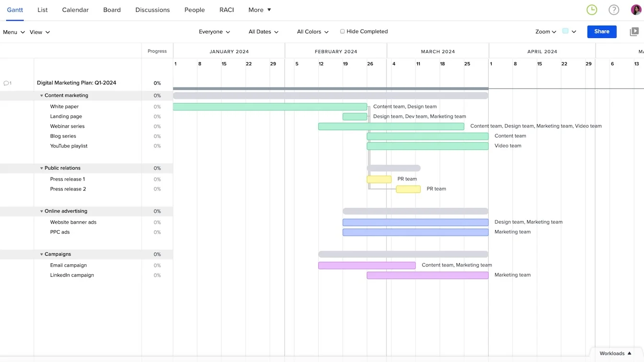644x362 pixels.
Task: Open the help question mark icon
Action: pos(614,9)
